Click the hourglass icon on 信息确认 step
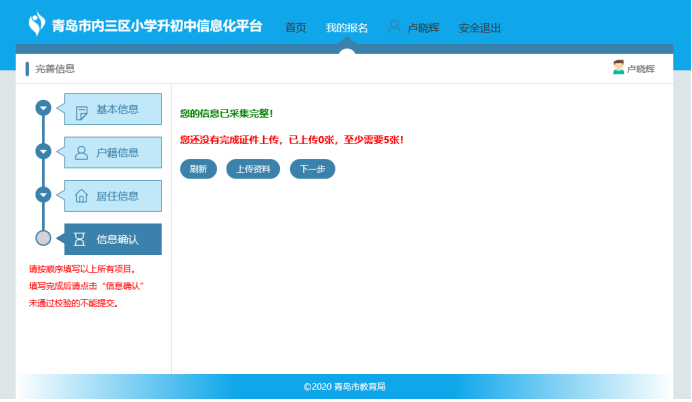 80,239
